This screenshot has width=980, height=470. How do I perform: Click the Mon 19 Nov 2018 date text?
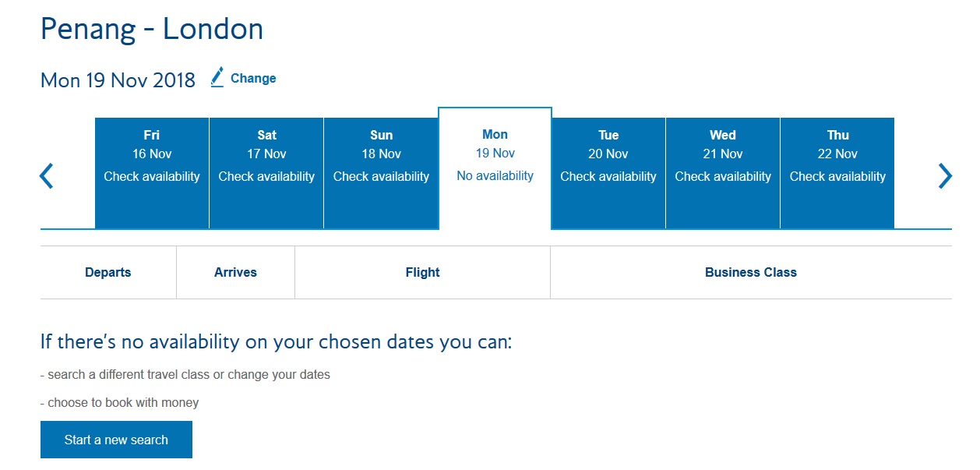118,80
